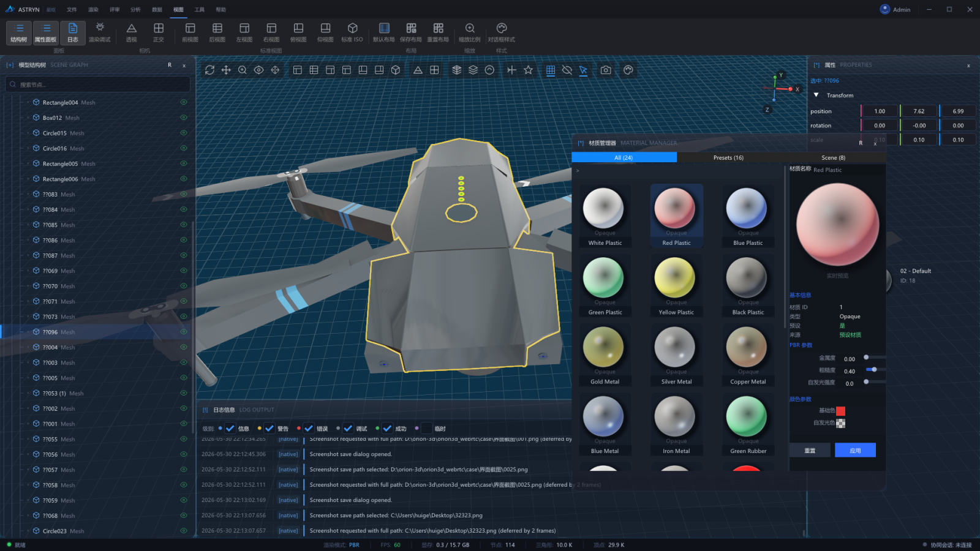This screenshot has width=980, height=551.
Task: Toggle the 结构树 panel button
Action: click(19, 32)
